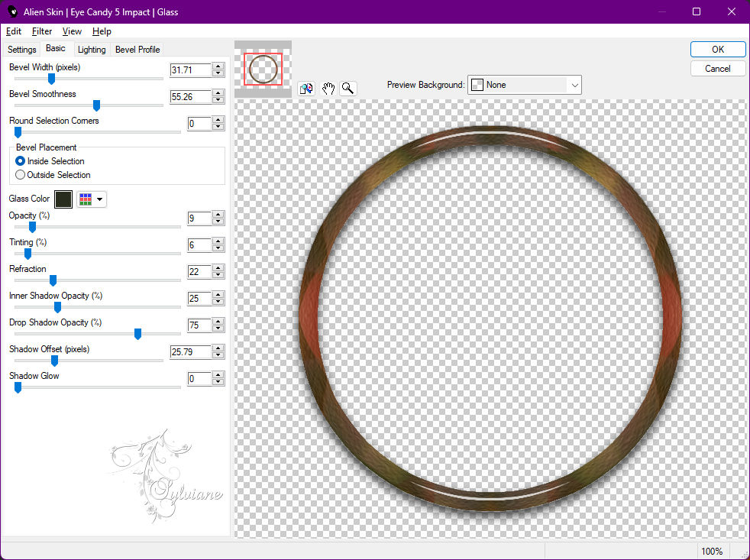Click the Bevel Smoothness spinner arrows
This screenshot has width=750, height=560.
click(x=218, y=97)
